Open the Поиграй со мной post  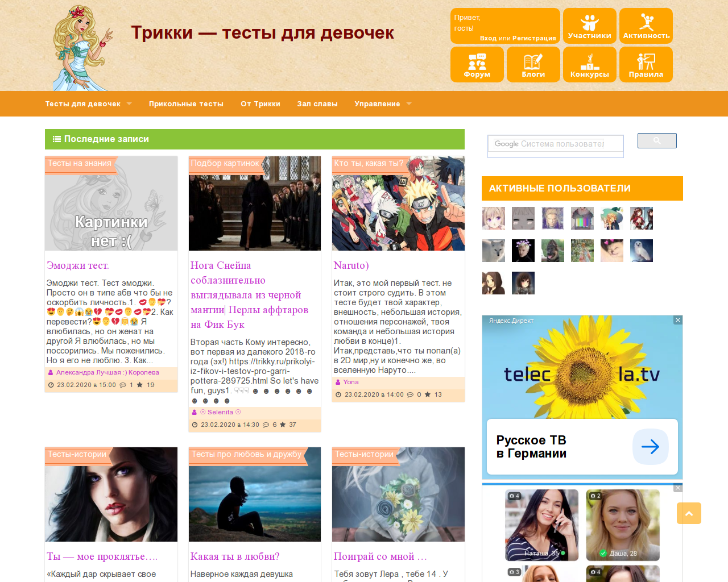click(x=380, y=556)
